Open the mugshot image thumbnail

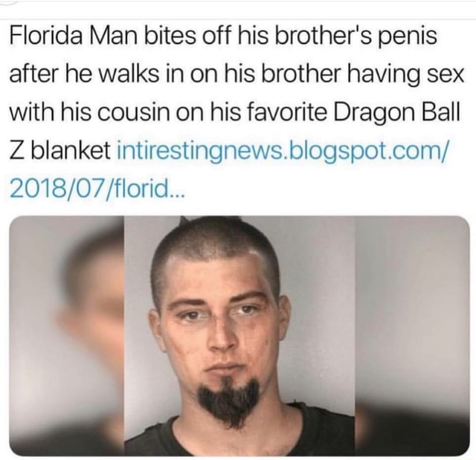click(x=239, y=336)
